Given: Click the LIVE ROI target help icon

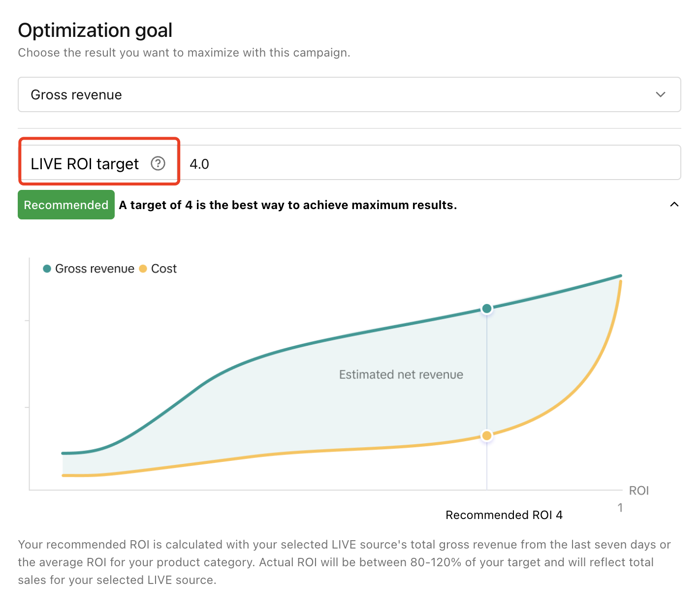Looking at the screenshot, I should coord(158,163).
